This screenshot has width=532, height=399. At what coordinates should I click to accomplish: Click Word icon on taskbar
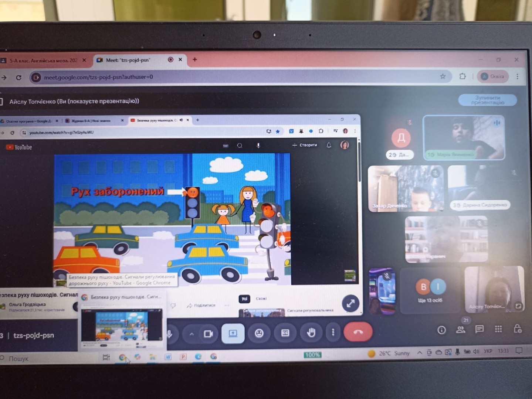[168, 357]
